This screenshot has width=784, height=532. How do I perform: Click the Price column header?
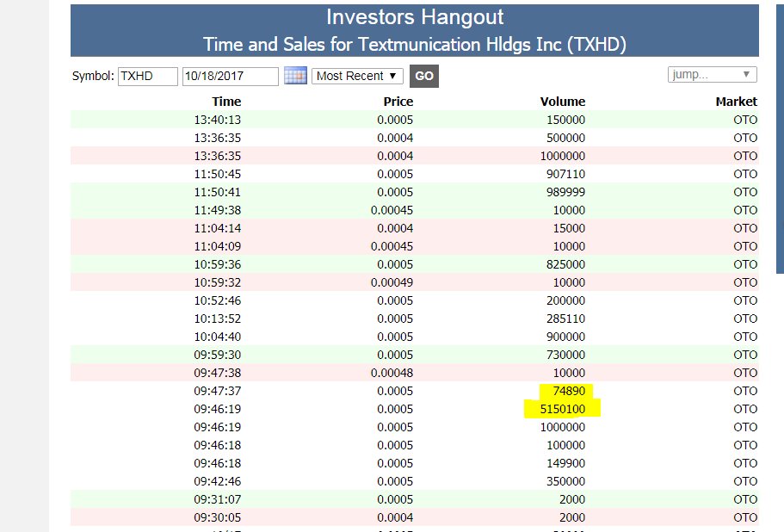[x=398, y=102]
